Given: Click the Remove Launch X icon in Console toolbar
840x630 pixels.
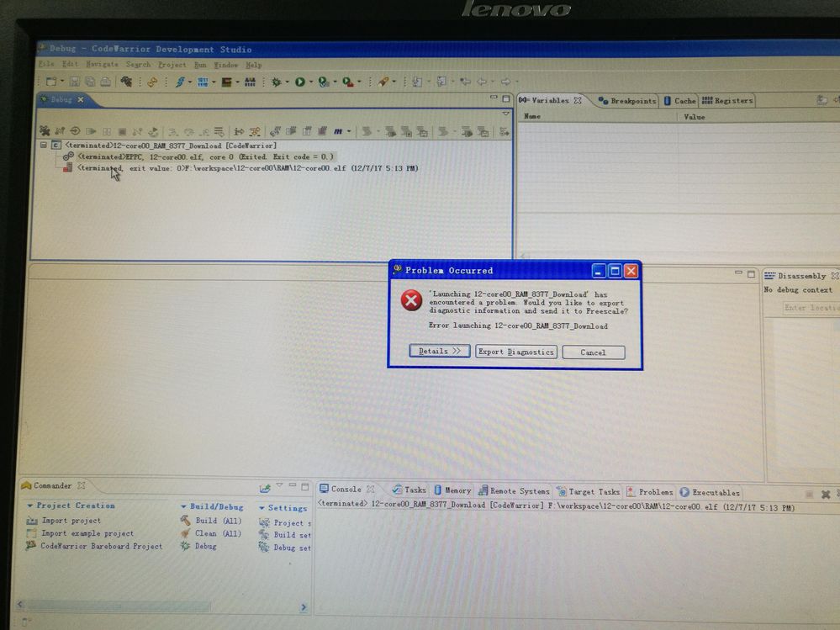Looking at the screenshot, I should [826, 495].
